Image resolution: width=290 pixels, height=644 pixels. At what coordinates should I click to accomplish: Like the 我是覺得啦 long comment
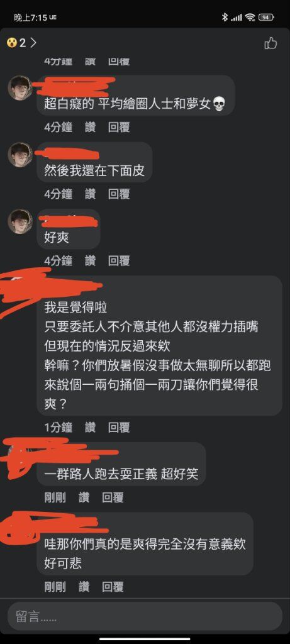tap(90, 428)
